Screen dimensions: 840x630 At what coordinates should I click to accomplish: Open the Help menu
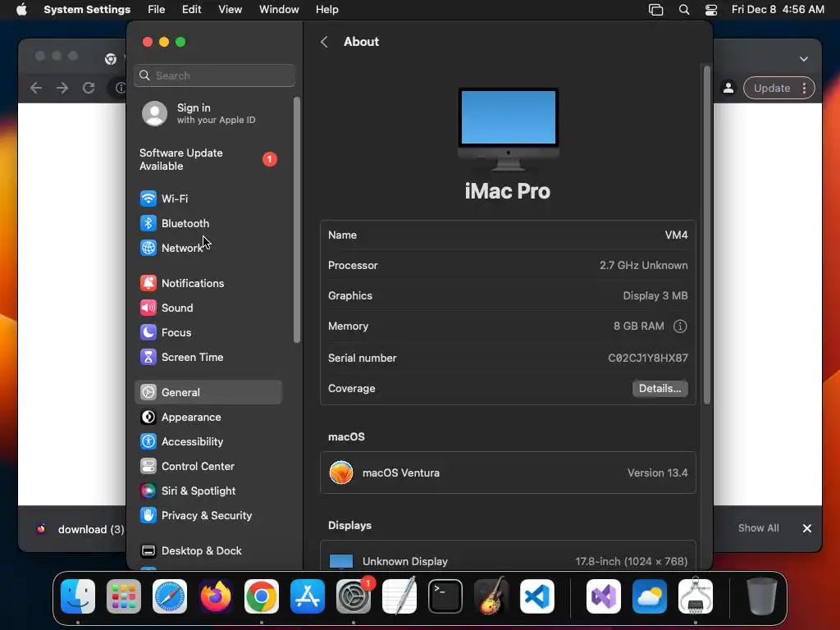[x=326, y=10]
